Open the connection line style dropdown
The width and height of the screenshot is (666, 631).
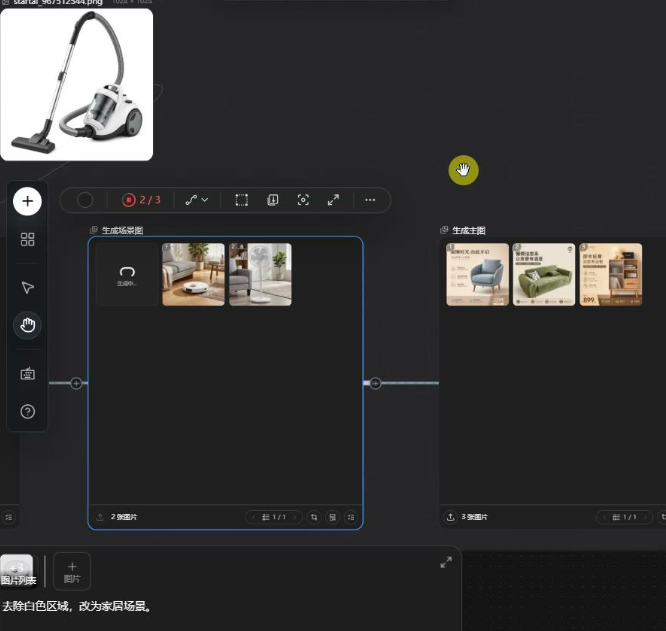click(x=197, y=200)
